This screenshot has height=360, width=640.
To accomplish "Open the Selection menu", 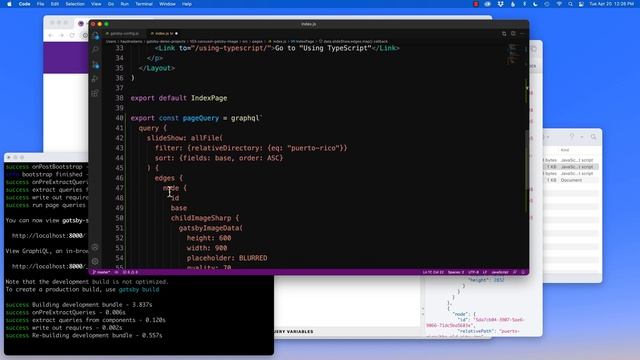I will tap(75, 4).
